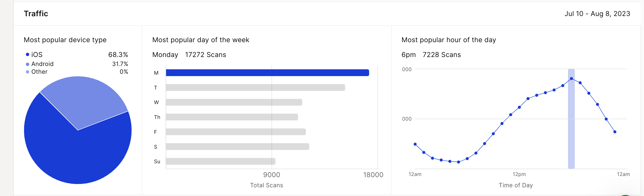Click the Traffic section heading
Image resolution: width=644 pixels, height=196 pixels.
click(36, 14)
